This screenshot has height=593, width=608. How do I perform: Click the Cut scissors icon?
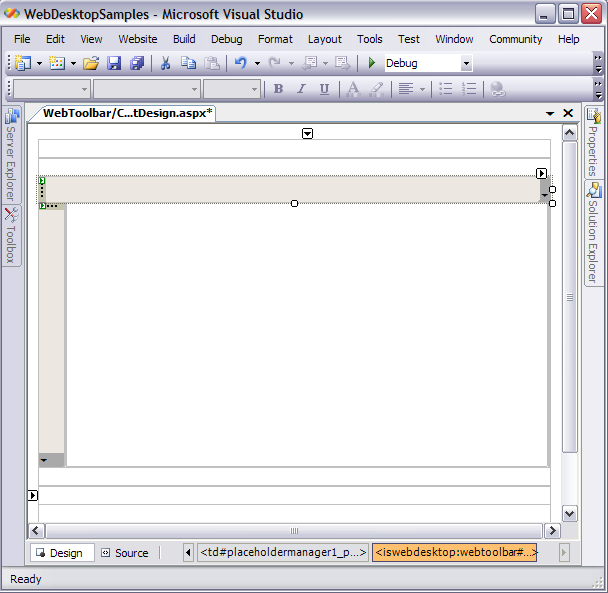(x=165, y=63)
